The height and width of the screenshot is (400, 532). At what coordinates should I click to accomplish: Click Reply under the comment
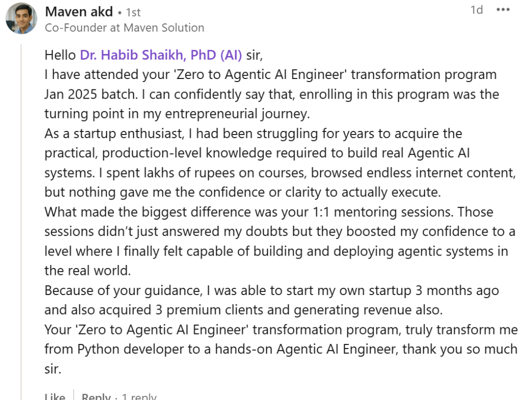[x=96, y=397]
